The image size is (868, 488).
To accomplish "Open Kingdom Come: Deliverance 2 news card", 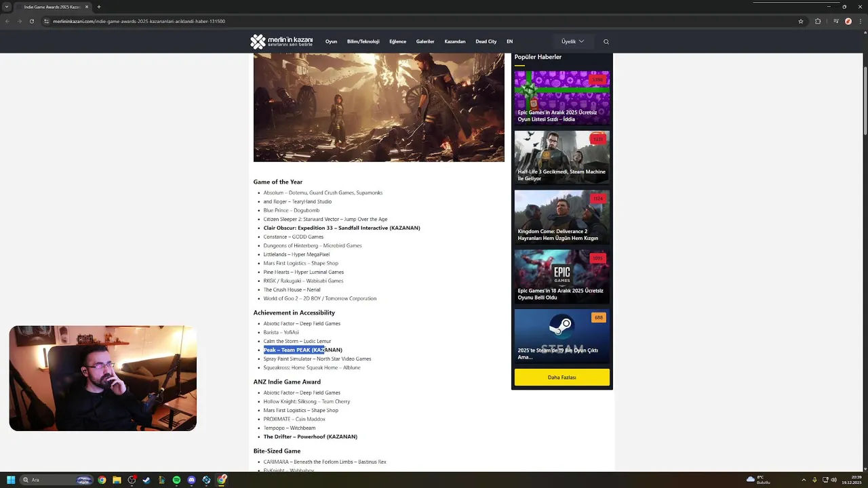I will [561, 217].
